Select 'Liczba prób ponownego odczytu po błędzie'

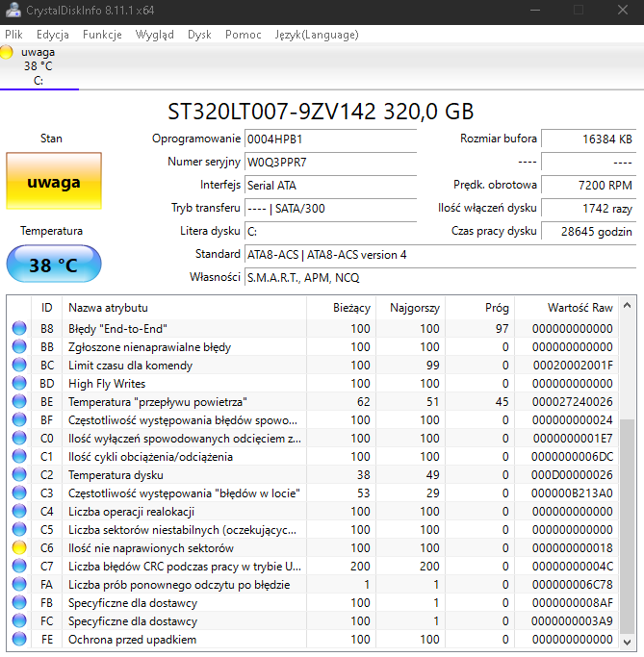(x=179, y=585)
